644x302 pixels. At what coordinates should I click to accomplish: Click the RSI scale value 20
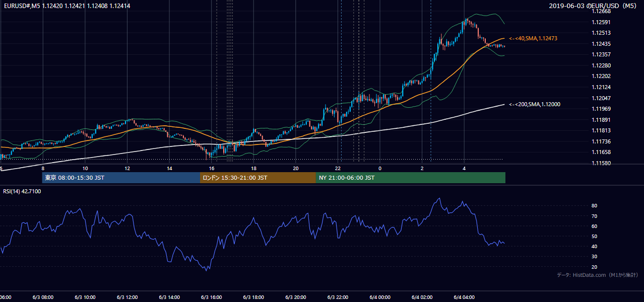point(595,267)
